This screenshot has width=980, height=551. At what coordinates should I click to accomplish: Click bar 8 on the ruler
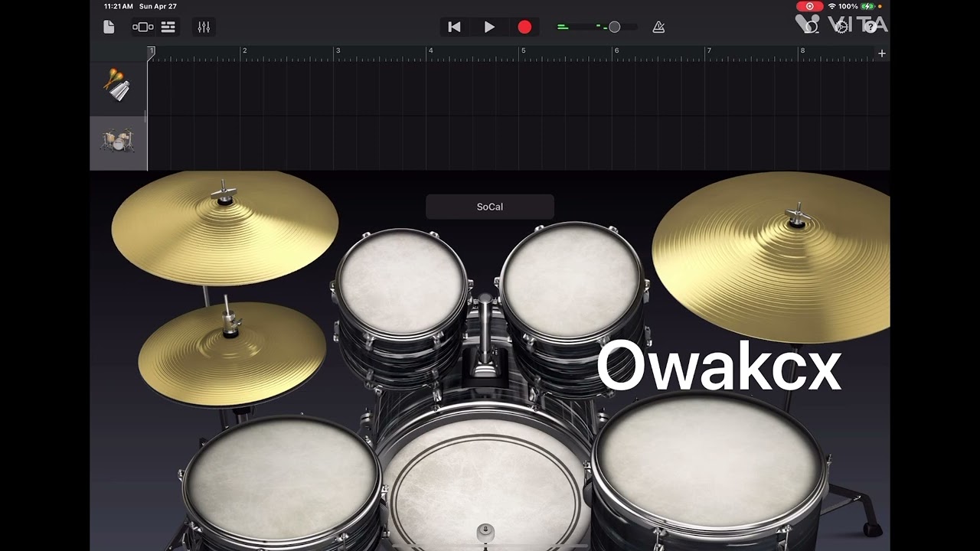click(802, 51)
